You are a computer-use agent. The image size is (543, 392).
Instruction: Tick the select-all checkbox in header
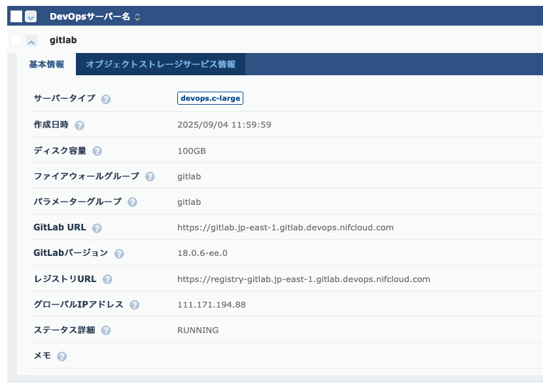[16, 16]
